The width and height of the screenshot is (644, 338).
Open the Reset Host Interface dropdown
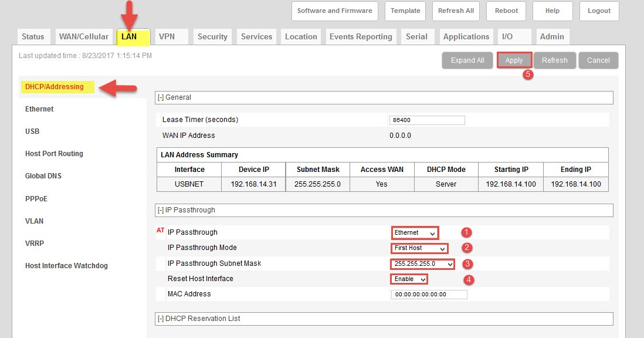coord(409,279)
